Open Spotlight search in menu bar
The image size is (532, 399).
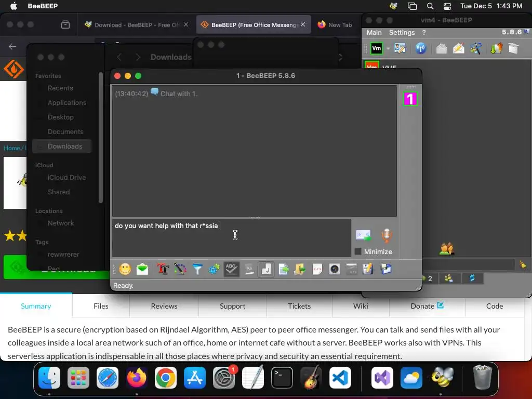point(430,6)
